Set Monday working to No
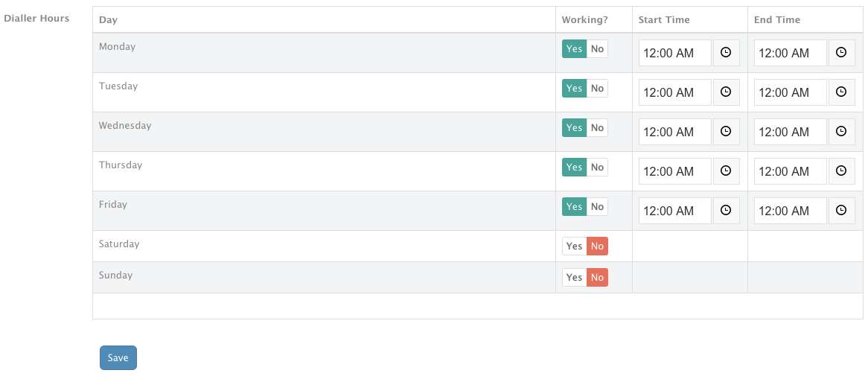868x379 pixels. [x=597, y=48]
